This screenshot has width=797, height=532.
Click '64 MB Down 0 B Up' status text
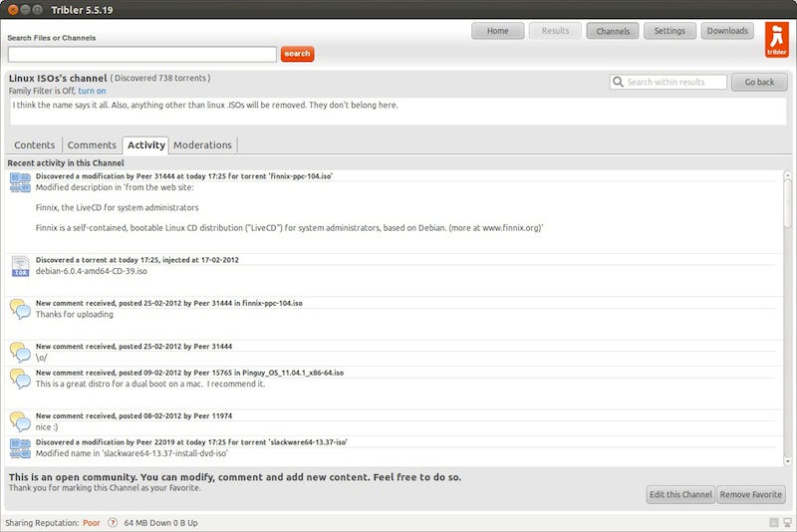[x=160, y=523]
